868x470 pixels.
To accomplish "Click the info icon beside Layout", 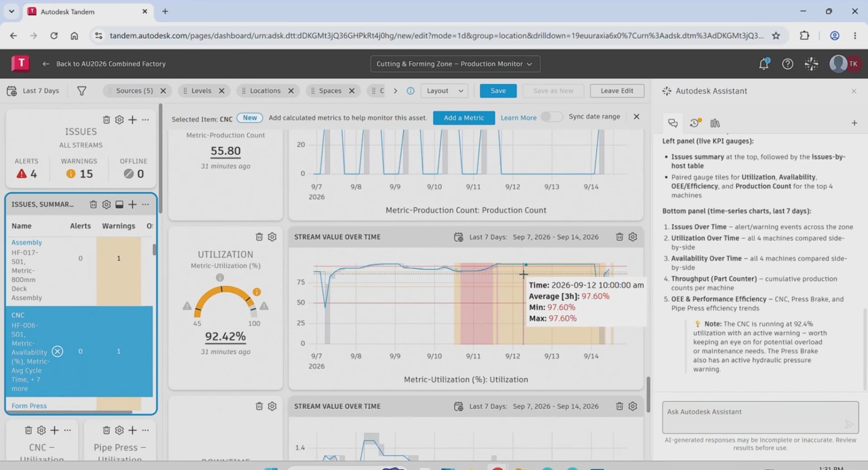I will [410, 91].
